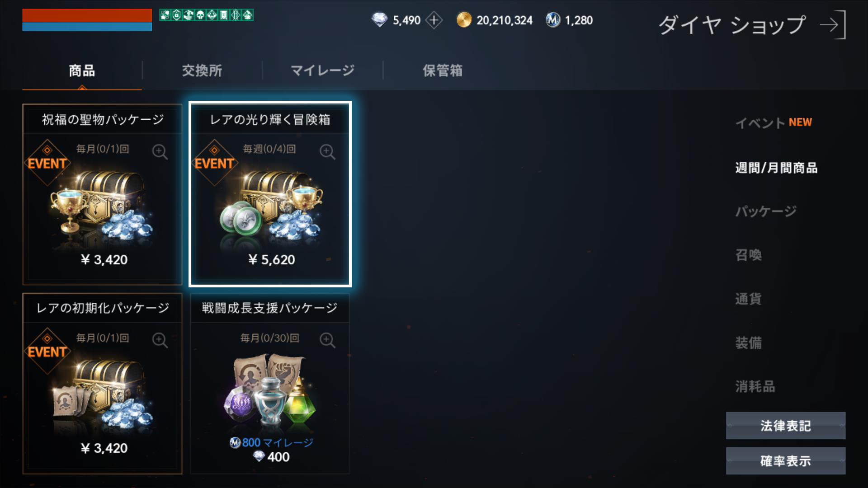Magnify details of 祝福の聖物パッケージ
Viewport: 868px width, 488px height.
160,152
